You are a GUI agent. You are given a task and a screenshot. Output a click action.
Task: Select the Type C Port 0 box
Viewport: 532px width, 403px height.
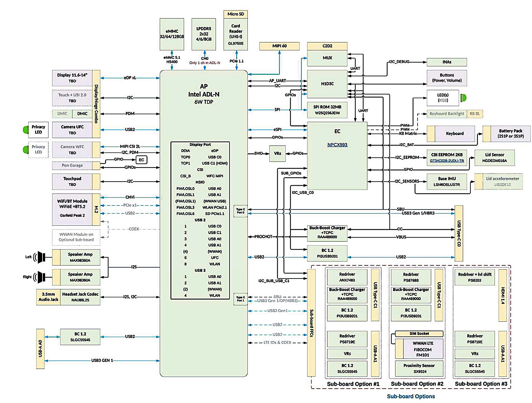[x=241, y=211]
